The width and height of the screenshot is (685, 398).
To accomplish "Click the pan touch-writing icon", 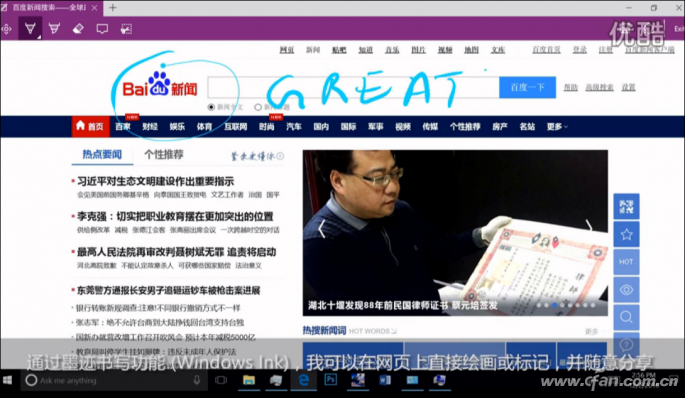I will [7, 29].
